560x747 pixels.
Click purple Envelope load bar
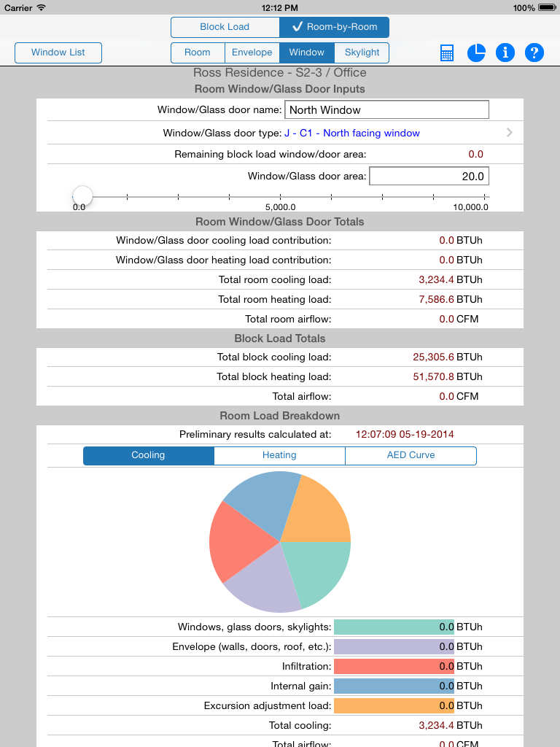point(394,646)
